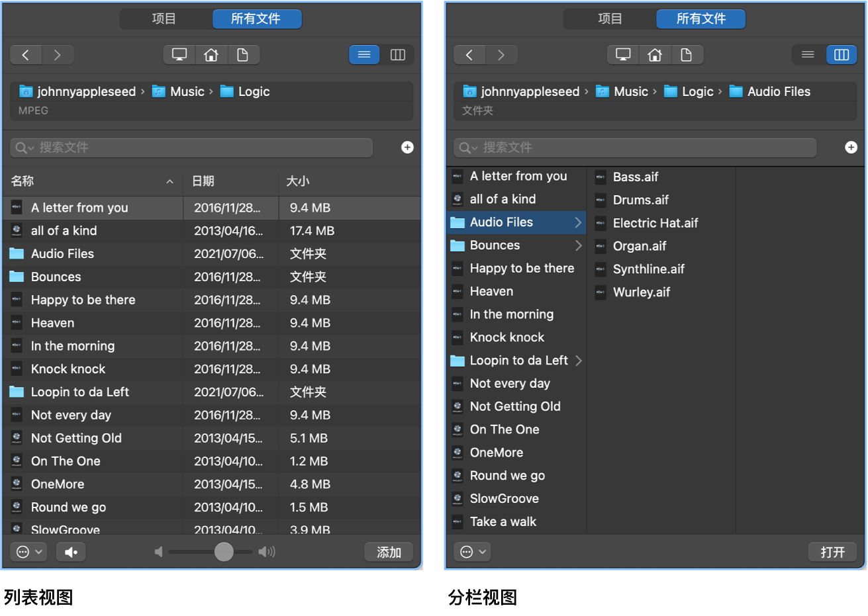
Task: Select Bounces folder in list view
Action: coord(212,277)
